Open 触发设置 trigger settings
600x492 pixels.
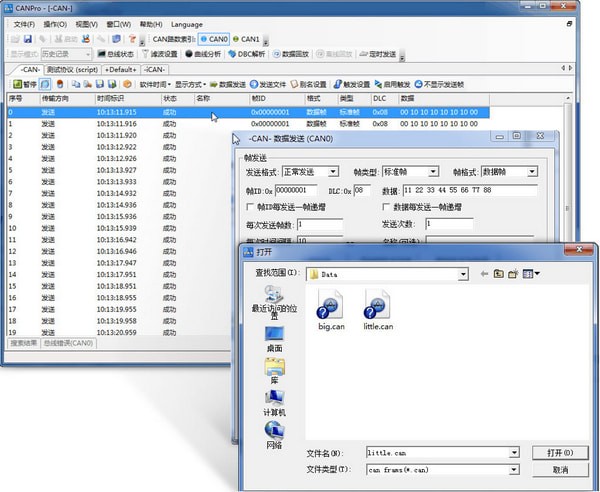click(x=352, y=84)
